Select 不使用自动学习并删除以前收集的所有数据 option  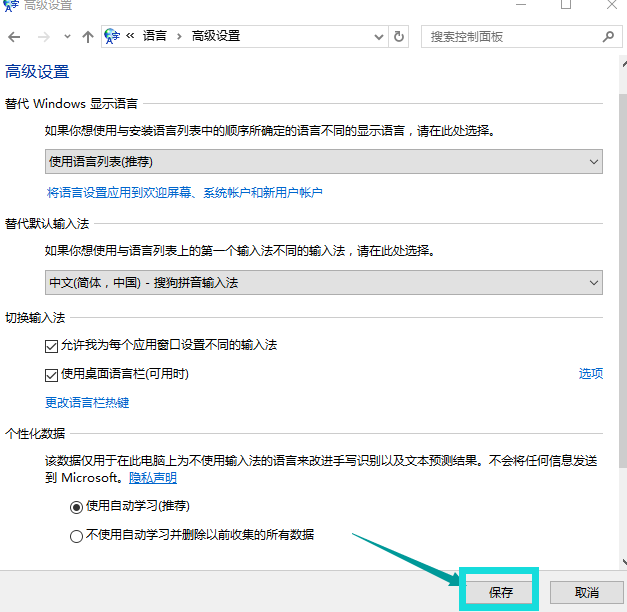(x=77, y=536)
